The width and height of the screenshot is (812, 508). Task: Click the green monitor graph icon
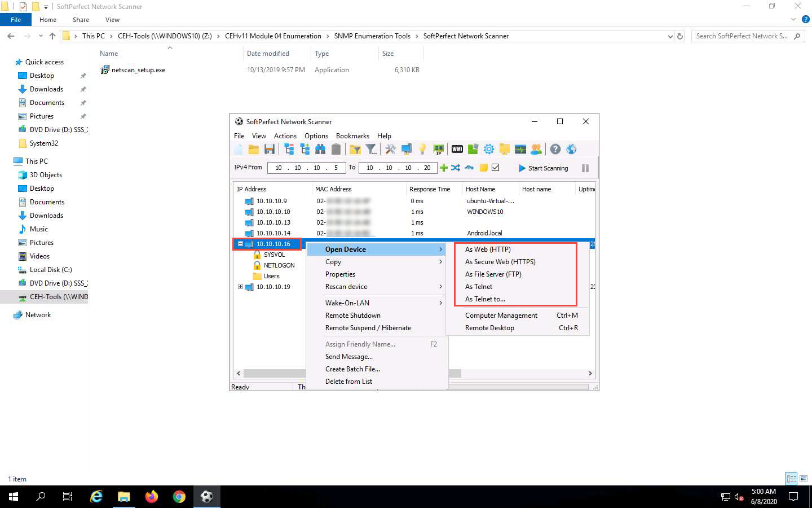click(x=520, y=149)
